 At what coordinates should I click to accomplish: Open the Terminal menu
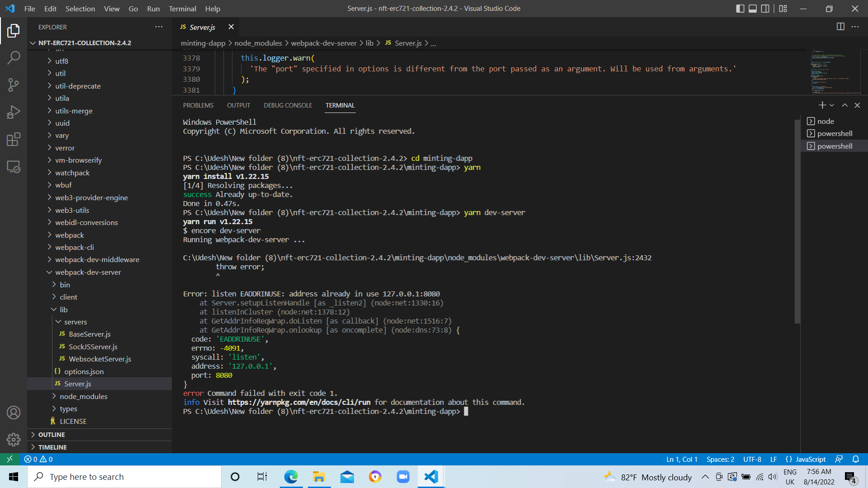[182, 9]
